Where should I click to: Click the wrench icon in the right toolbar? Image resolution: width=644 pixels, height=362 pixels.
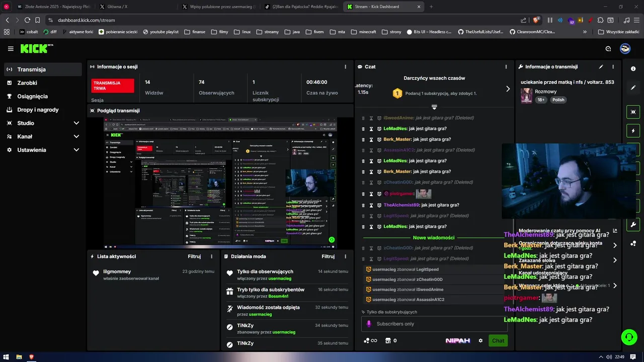coord(633,225)
